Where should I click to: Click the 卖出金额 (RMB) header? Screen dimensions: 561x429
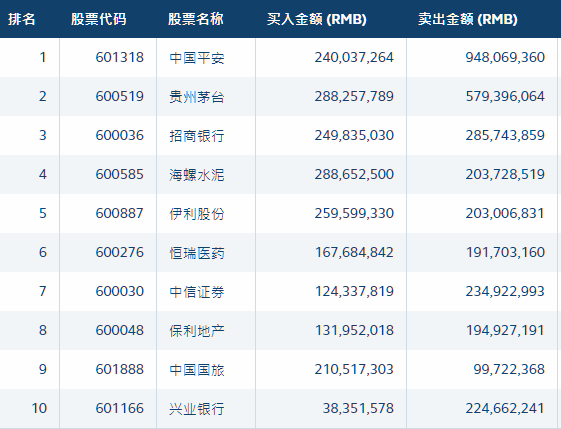click(468, 19)
